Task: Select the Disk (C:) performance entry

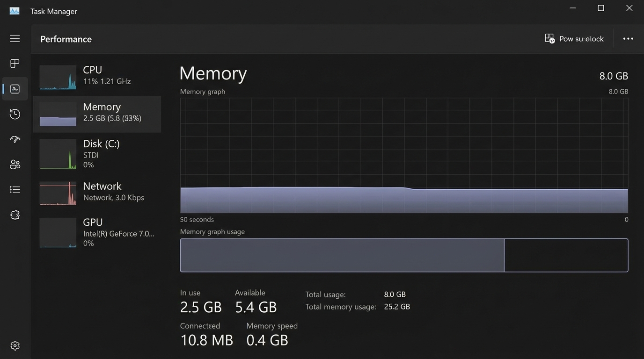Action: pos(96,153)
